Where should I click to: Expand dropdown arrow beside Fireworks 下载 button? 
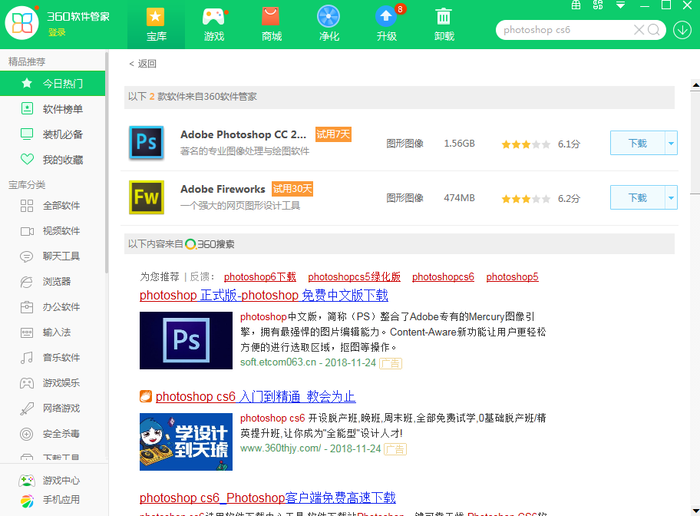pyautogui.click(x=671, y=198)
